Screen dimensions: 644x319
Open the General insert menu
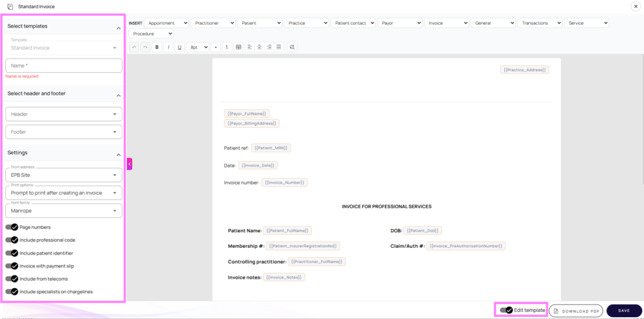[x=493, y=23]
